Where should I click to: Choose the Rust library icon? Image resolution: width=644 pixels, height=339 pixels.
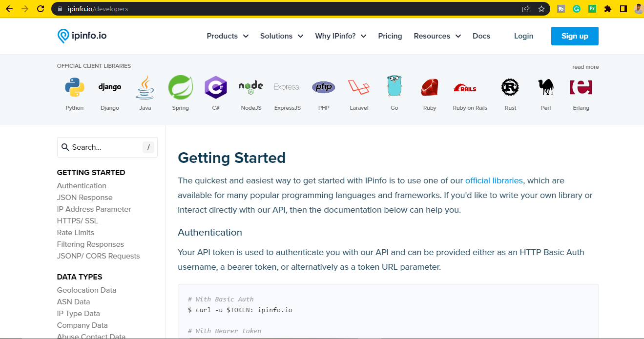point(510,87)
